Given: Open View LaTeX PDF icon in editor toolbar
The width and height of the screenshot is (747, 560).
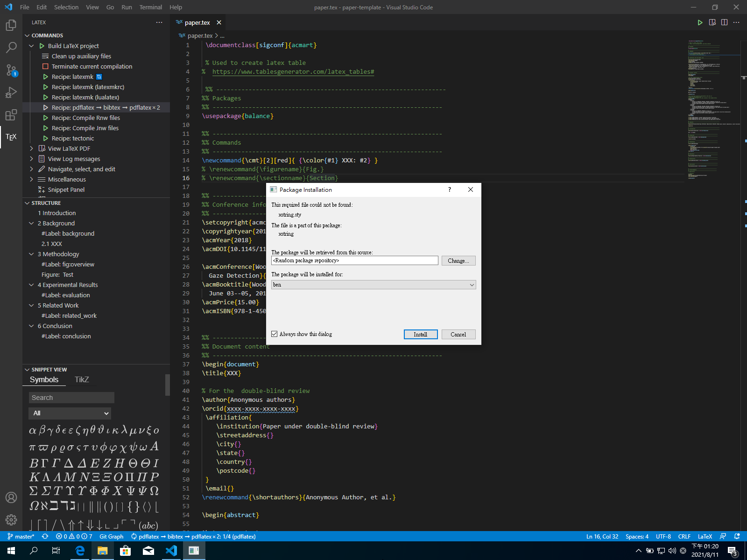Looking at the screenshot, I should coord(712,22).
